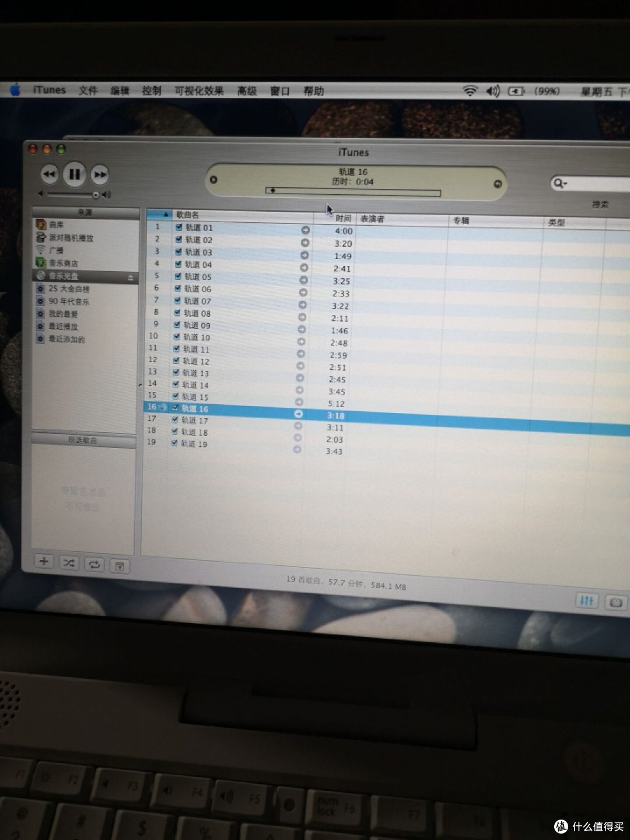The image size is (630, 840).
Task: Reverse sorting with the 歌曲名 column triangle
Action: [165, 214]
